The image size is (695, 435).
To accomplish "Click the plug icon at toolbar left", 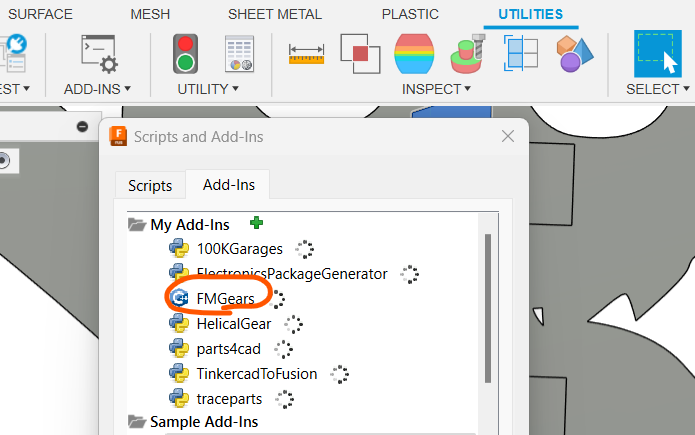I will pyautogui.click(x=17, y=44).
